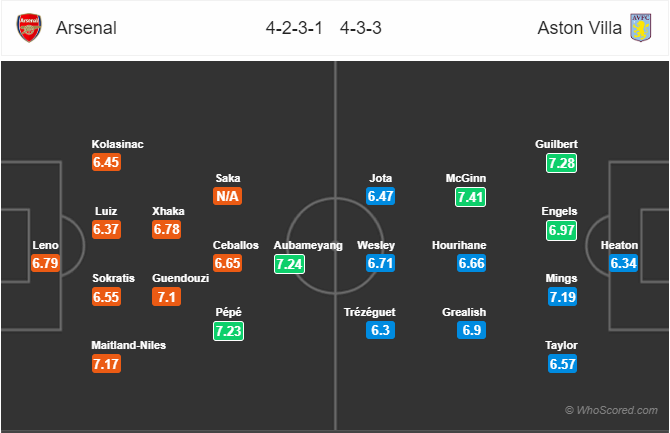The width and height of the screenshot is (670, 433).
Task: Click the Maitland-Niles player name
Action: pos(129,345)
